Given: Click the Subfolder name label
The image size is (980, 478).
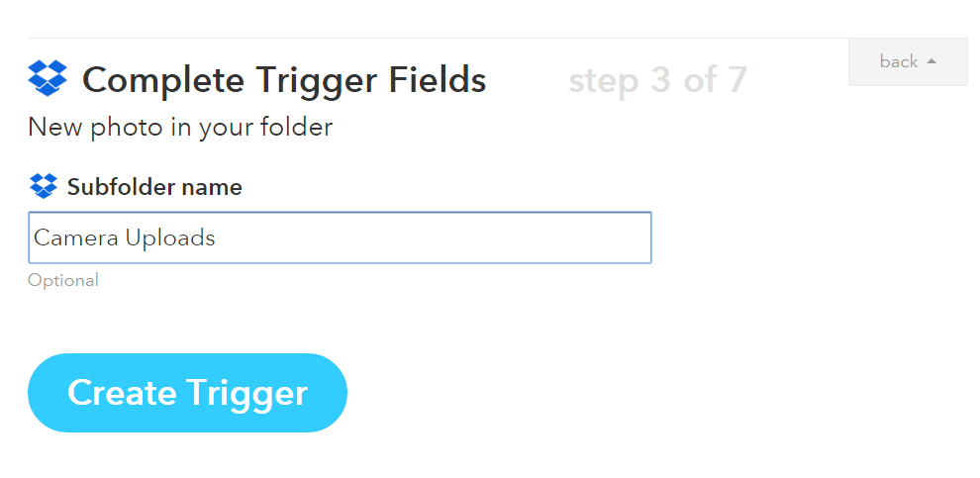Looking at the screenshot, I should pos(154,187).
